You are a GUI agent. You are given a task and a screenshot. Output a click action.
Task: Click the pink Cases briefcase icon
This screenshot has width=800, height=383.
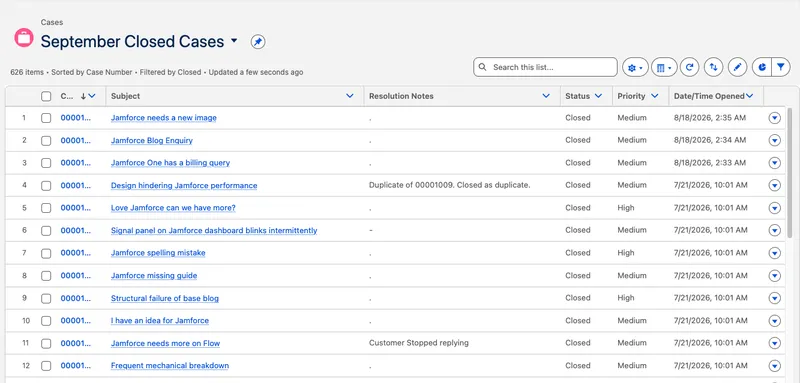[23, 38]
